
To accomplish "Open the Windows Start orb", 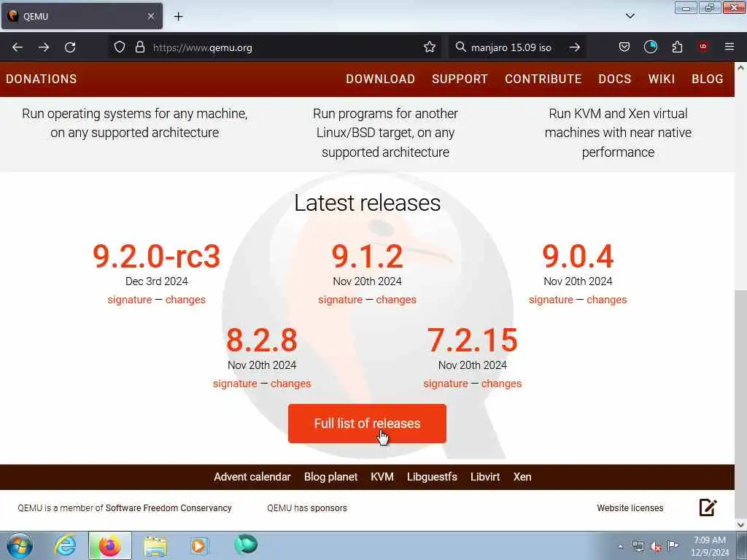I will click(20, 545).
